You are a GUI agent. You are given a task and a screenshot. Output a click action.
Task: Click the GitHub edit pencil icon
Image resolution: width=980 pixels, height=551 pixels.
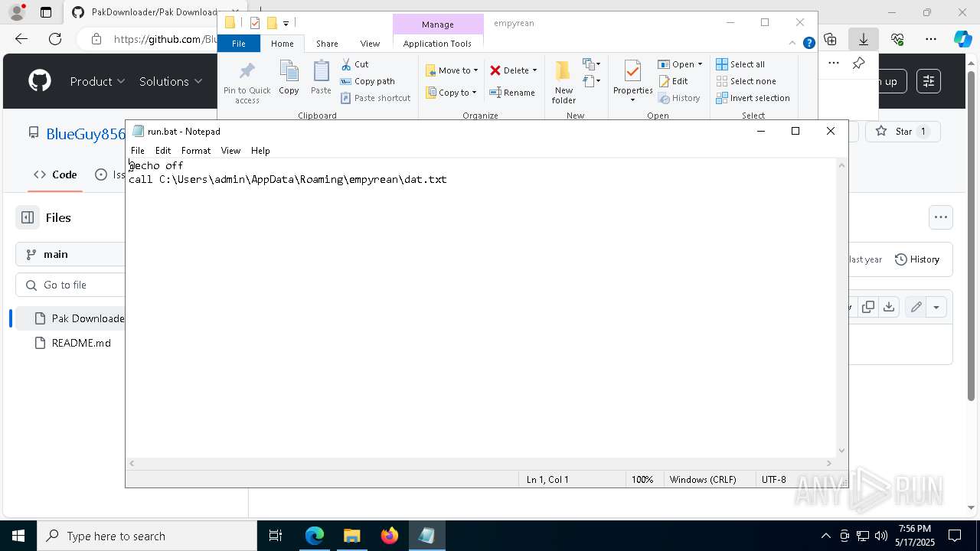click(x=916, y=307)
